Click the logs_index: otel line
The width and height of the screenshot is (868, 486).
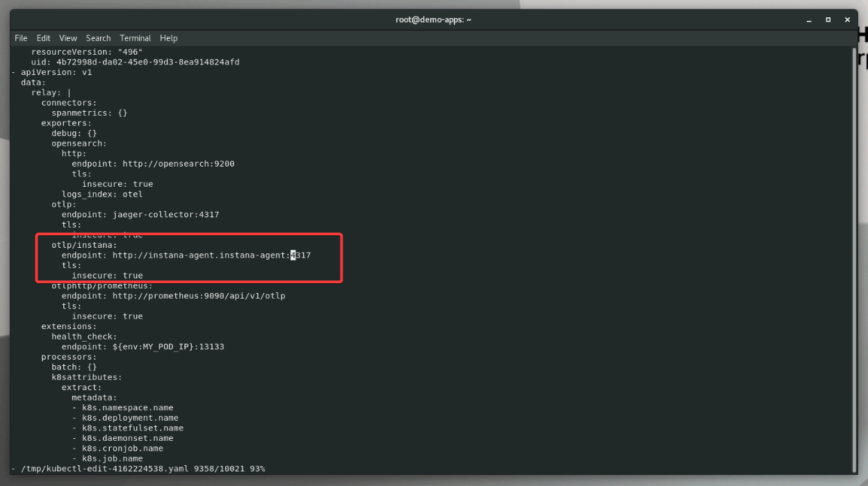[102, 194]
